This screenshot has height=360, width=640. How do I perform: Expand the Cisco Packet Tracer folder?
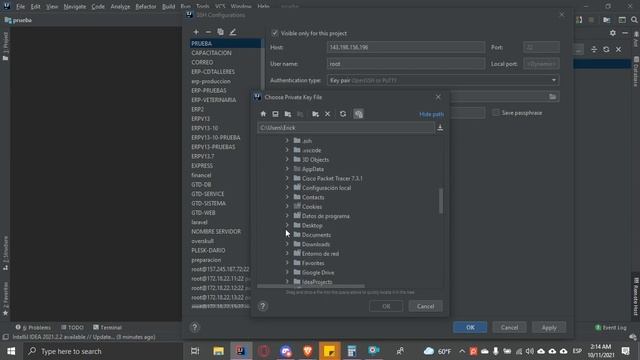click(x=287, y=178)
